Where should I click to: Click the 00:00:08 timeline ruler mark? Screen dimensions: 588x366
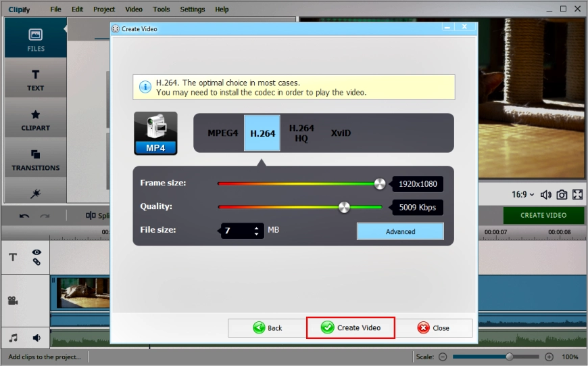(559, 232)
